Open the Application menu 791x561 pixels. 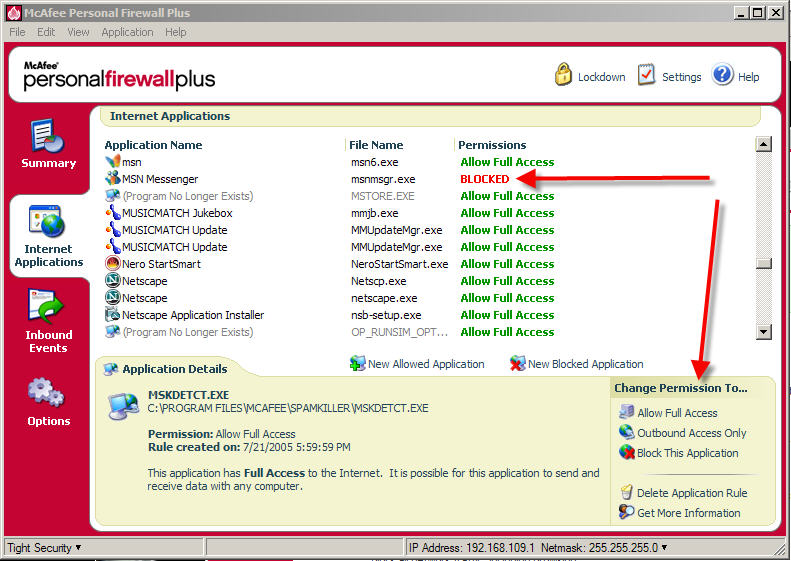[x=127, y=32]
